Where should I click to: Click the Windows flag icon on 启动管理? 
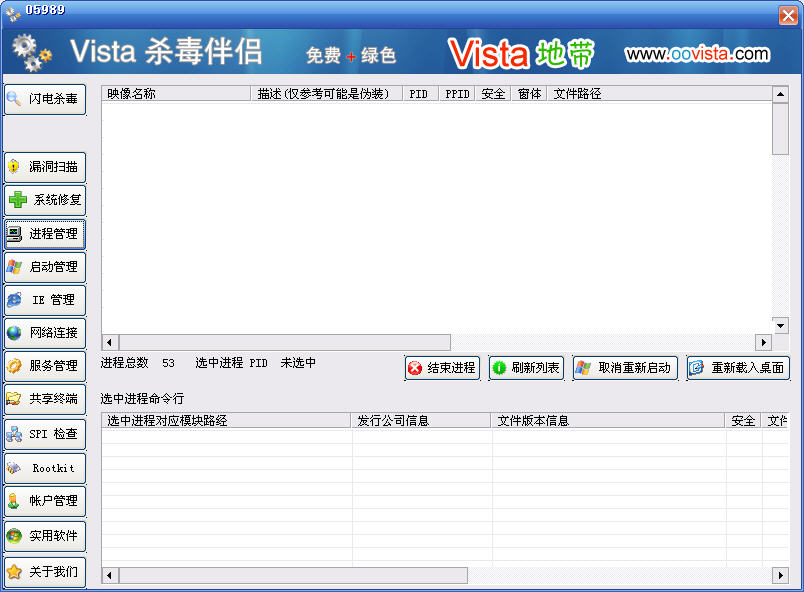pyautogui.click(x=14, y=267)
